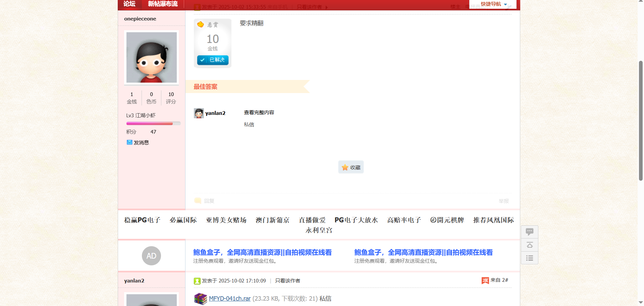Open yanlan2 username in reply sidebar
Image resolution: width=644 pixels, height=306 pixels.
[x=134, y=281]
